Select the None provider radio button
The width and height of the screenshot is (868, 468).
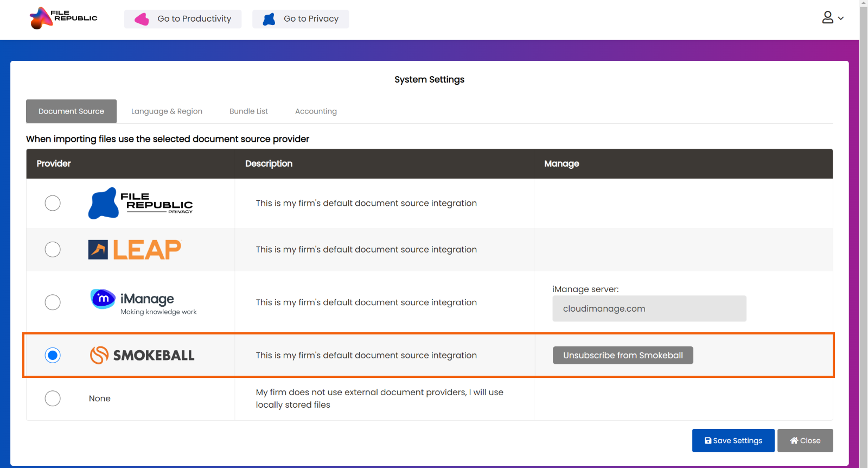point(53,399)
